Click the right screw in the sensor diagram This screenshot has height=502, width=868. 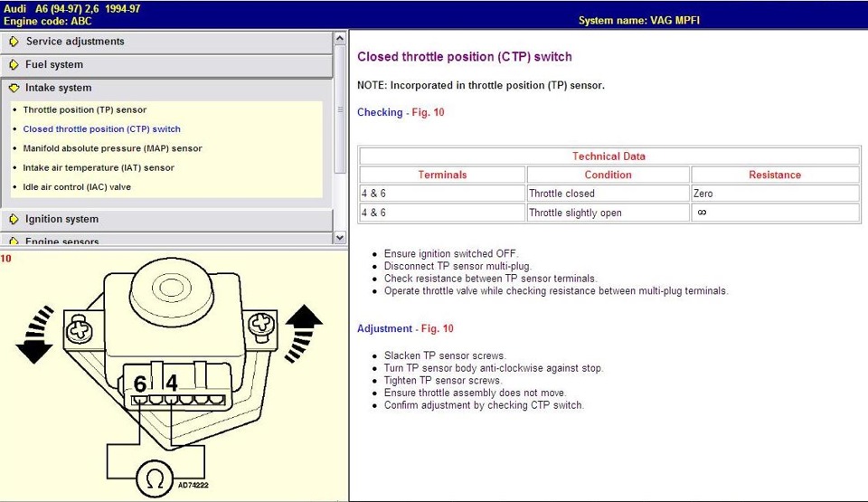[260, 324]
